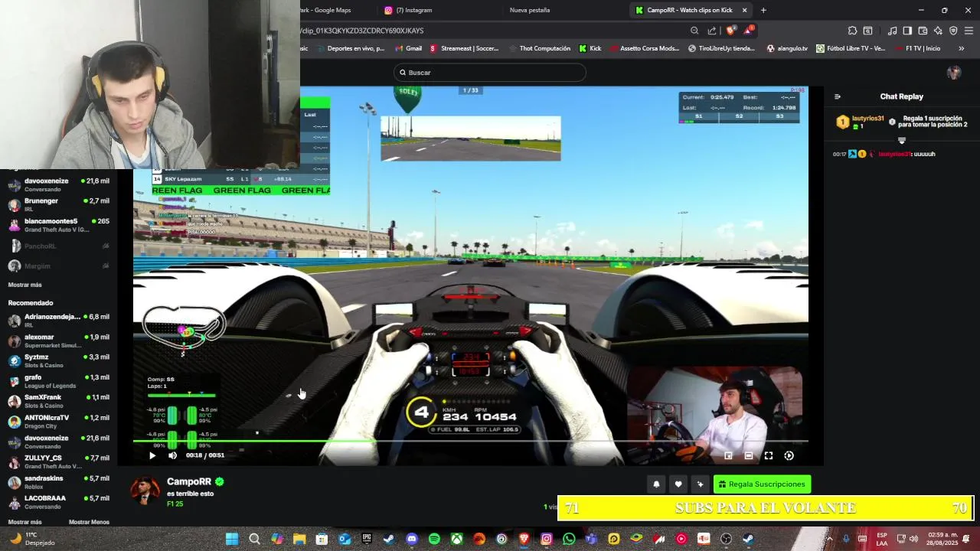Open browser hamburger main menu
The image size is (980, 551).
click(x=969, y=31)
